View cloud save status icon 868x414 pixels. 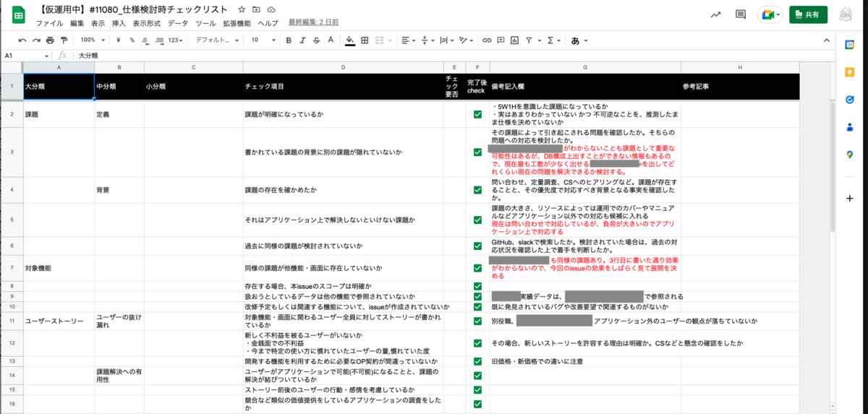[271, 9]
